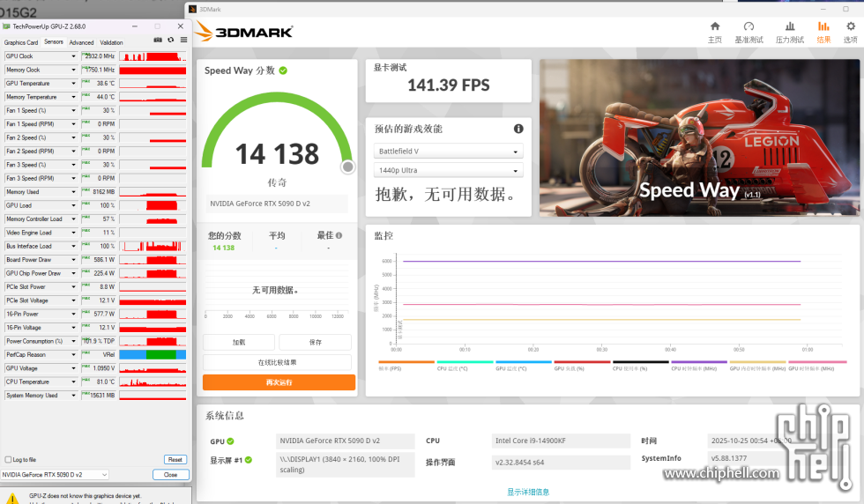Enable the Log to file checkbox
This screenshot has height=504, width=864.
pyautogui.click(x=8, y=459)
